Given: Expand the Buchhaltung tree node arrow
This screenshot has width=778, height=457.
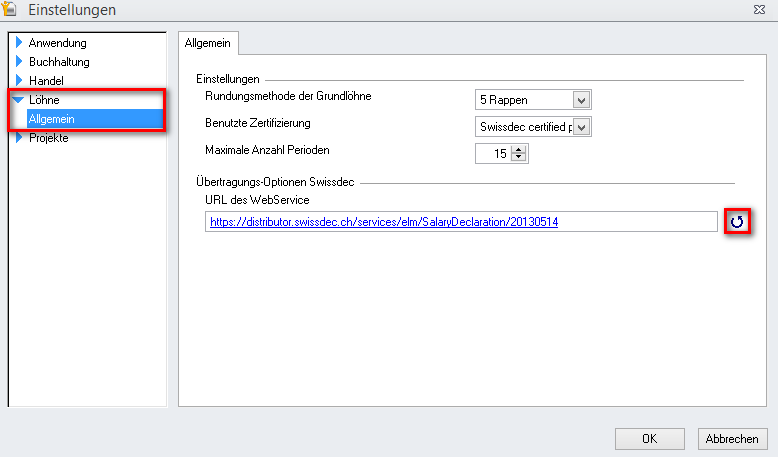Looking at the screenshot, I should pos(19,61).
